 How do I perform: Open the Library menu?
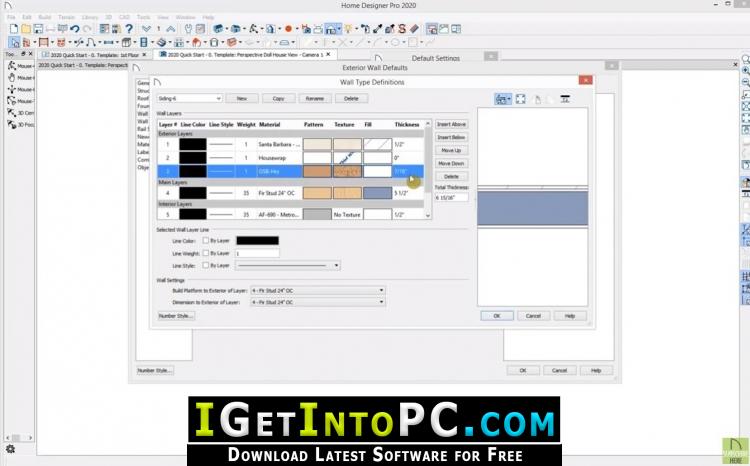coord(89,17)
